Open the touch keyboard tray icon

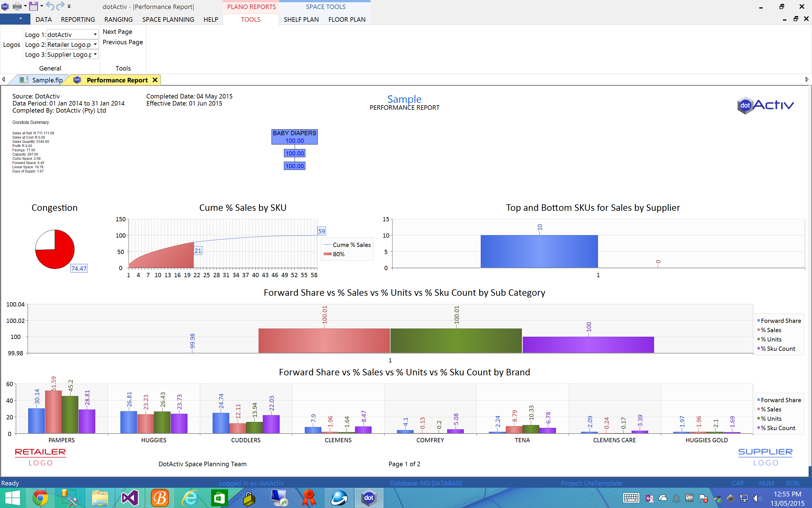click(631, 498)
